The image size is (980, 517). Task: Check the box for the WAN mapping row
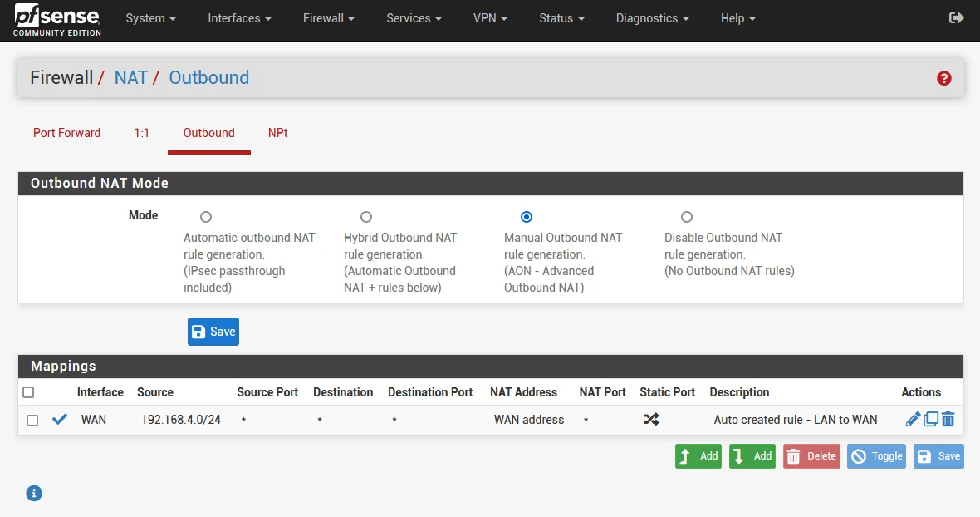pos(32,421)
